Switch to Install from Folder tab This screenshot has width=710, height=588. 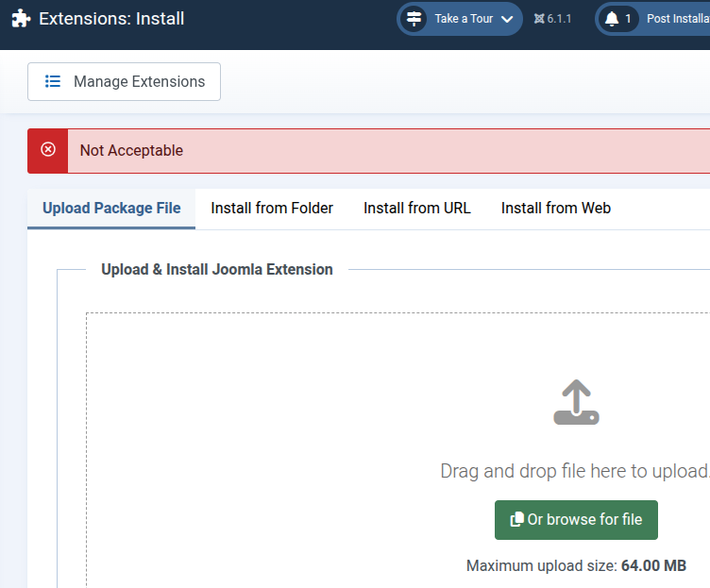point(272,209)
